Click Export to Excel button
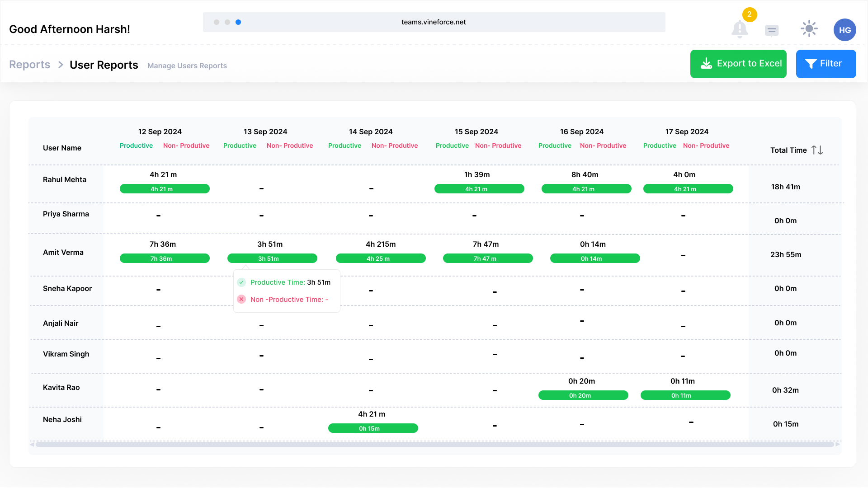 738,64
